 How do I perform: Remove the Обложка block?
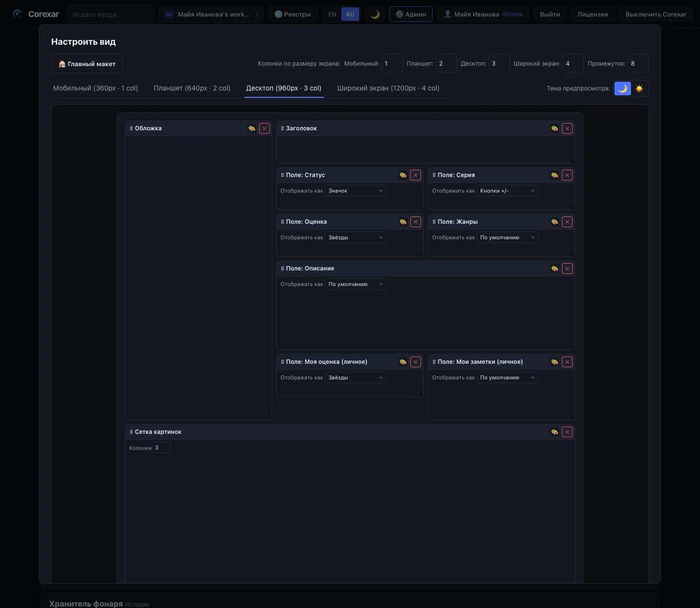(x=264, y=128)
